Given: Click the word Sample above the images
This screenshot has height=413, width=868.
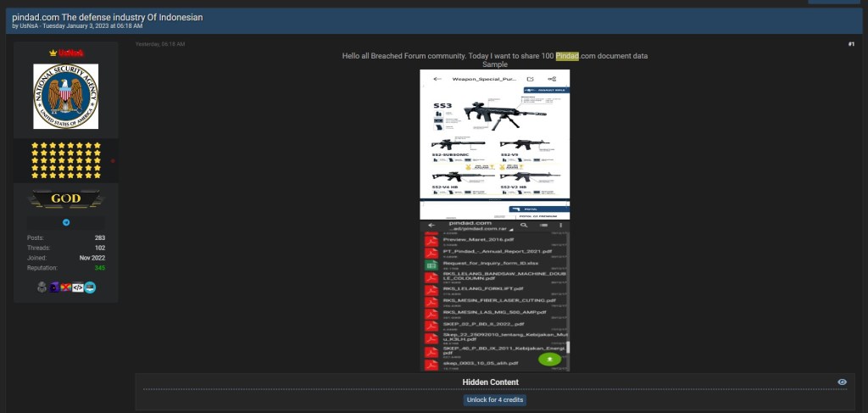Looking at the screenshot, I should pos(494,64).
